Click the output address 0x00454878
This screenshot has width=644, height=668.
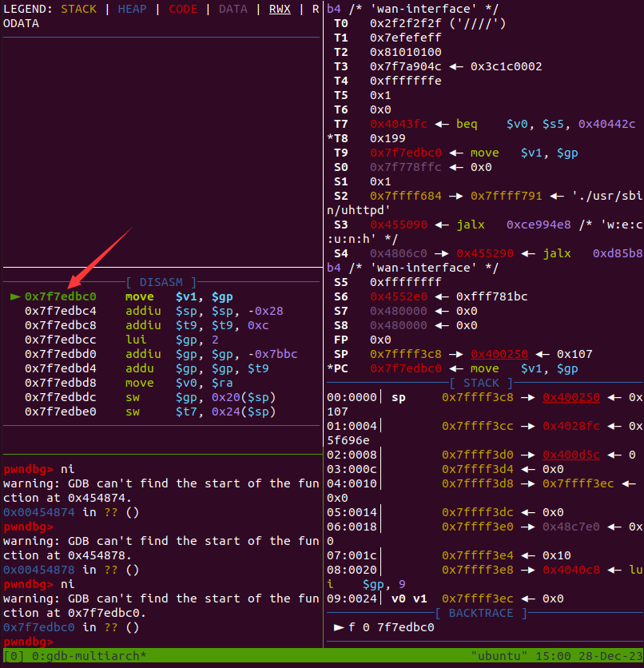(39, 570)
